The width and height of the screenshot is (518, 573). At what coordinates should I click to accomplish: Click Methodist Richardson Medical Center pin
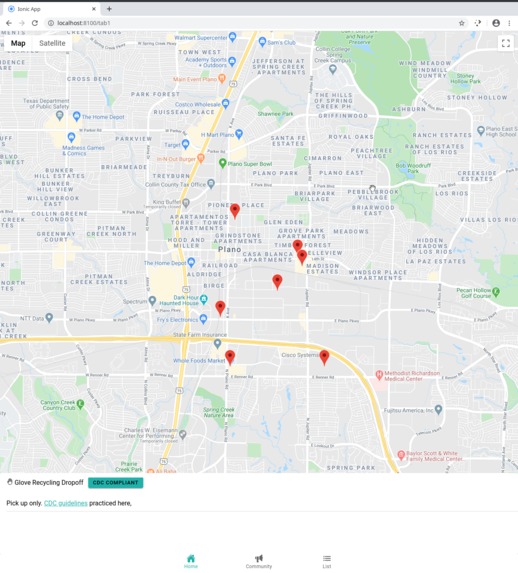(379, 375)
